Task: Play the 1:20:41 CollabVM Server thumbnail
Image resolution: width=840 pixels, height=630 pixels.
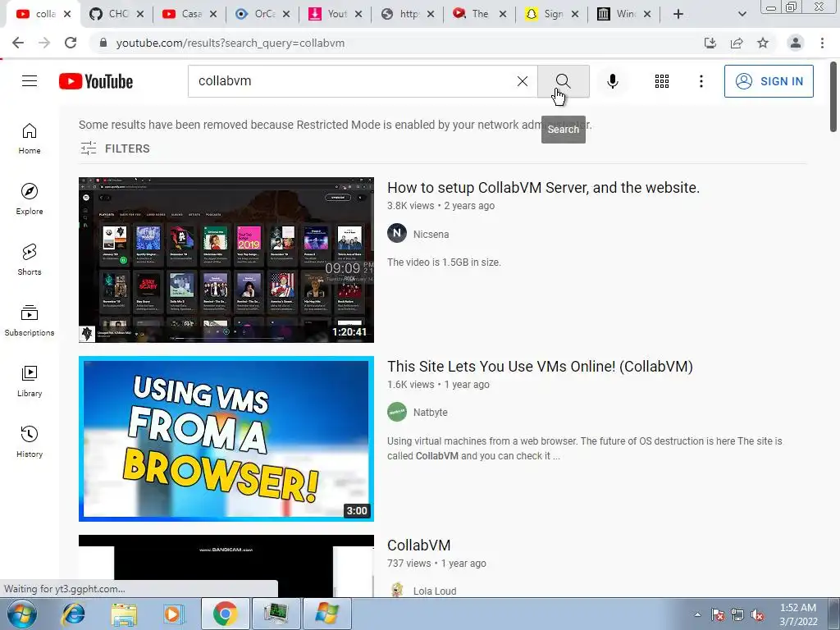Action: pyautogui.click(x=226, y=260)
